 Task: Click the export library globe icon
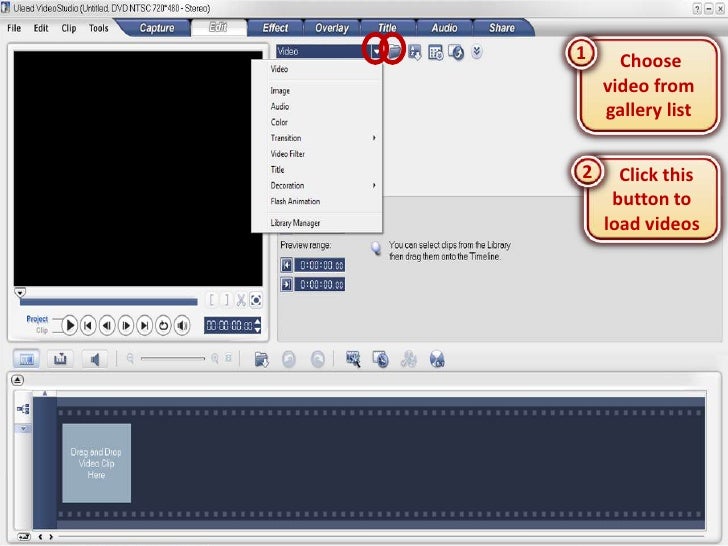456,52
